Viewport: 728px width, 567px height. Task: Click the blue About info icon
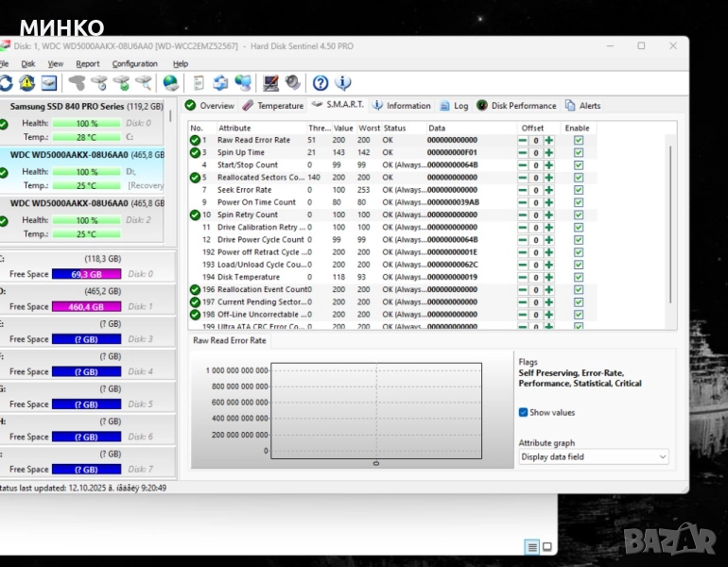click(343, 83)
